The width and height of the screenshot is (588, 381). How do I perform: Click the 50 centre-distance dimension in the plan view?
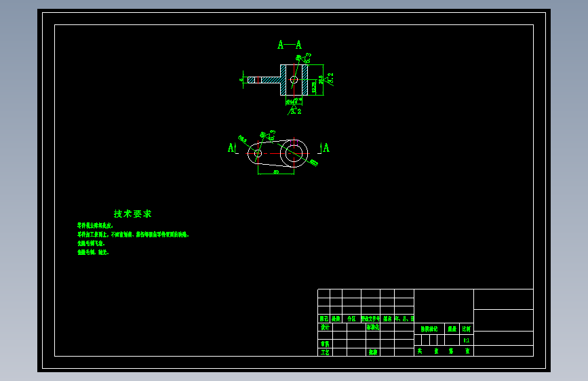point(276,172)
